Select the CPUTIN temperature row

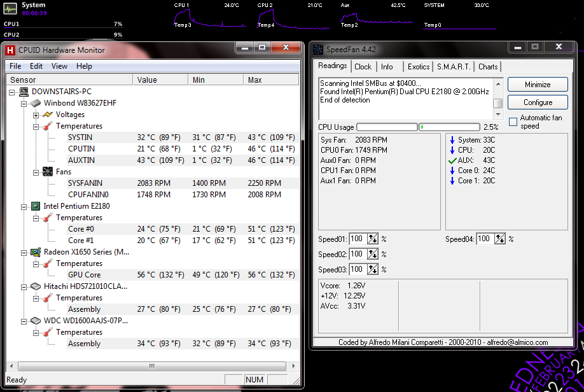pos(181,149)
